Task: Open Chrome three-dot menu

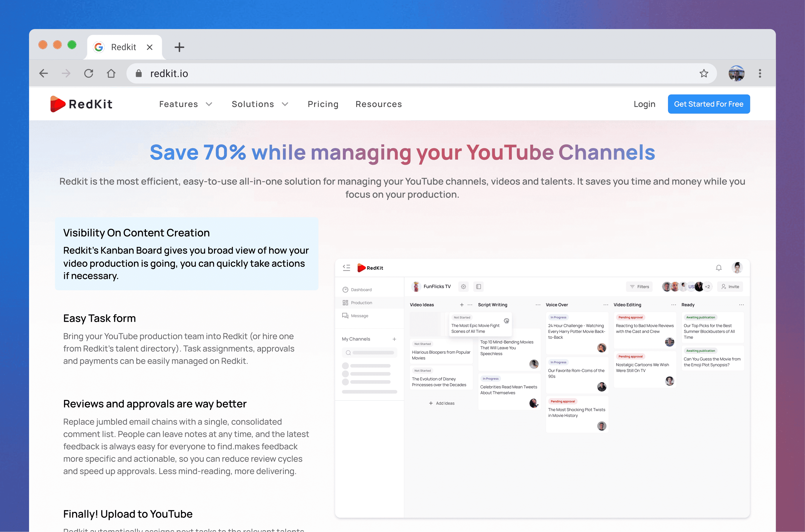Action: click(x=760, y=73)
